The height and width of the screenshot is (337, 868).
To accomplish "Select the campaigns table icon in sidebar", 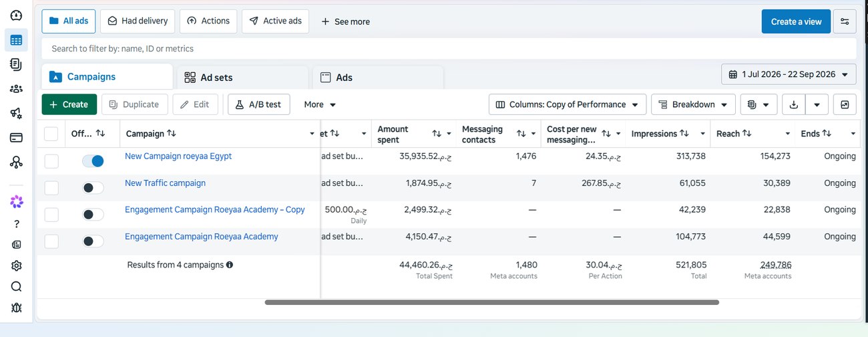I will [16, 40].
